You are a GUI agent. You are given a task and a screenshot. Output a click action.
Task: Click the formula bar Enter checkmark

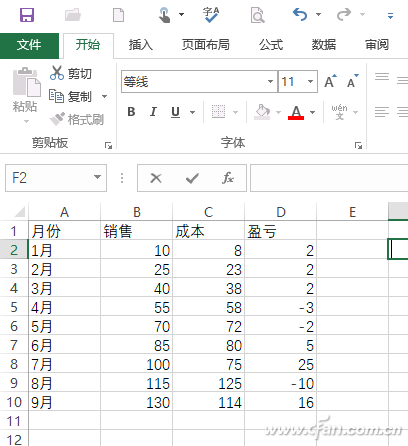click(192, 178)
